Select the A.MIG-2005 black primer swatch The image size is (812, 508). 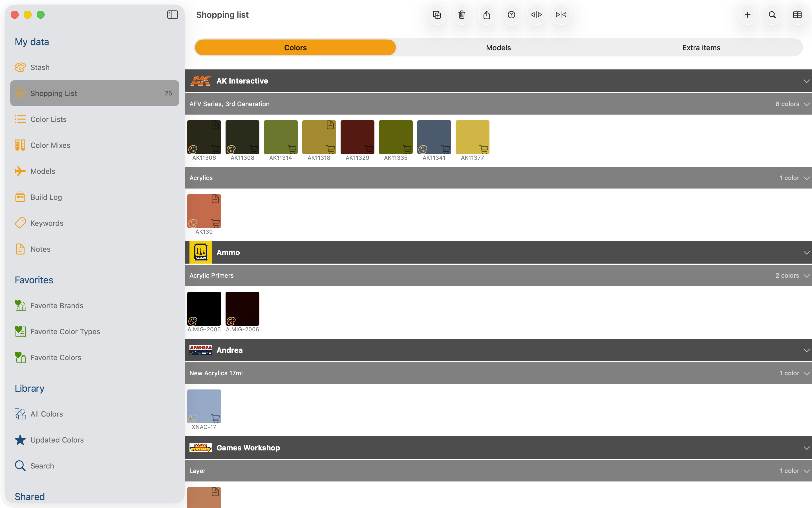(204, 308)
